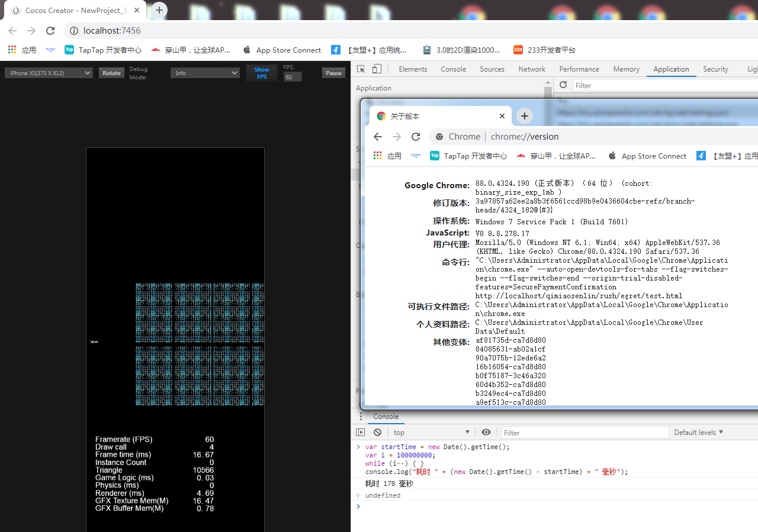Image resolution: width=758 pixels, height=532 pixels.
Task: Open the 233 developer platform bookmark
Action: tap(544, 50)
